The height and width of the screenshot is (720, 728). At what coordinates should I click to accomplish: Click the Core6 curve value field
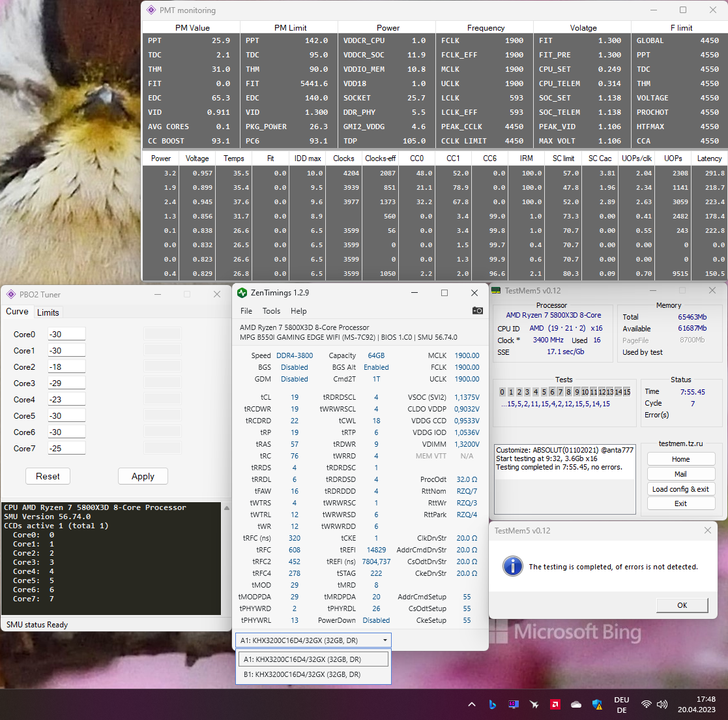click(67, 432)
